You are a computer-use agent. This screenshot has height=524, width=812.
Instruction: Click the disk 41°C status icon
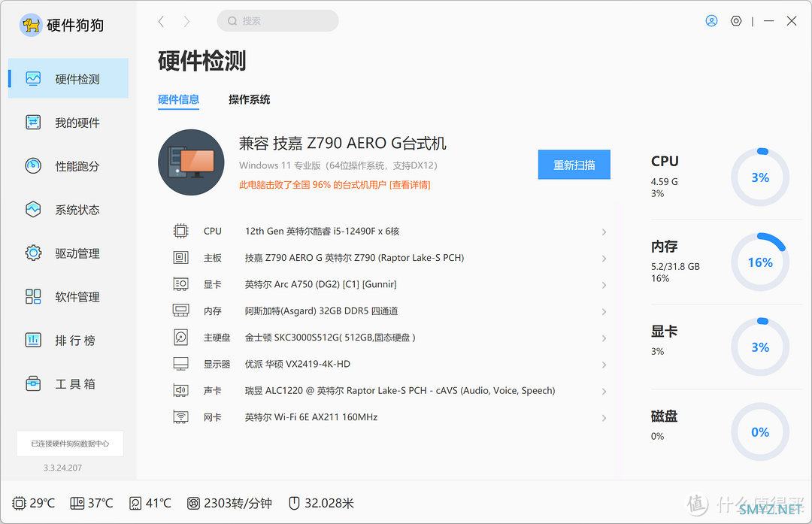[135, 503]
